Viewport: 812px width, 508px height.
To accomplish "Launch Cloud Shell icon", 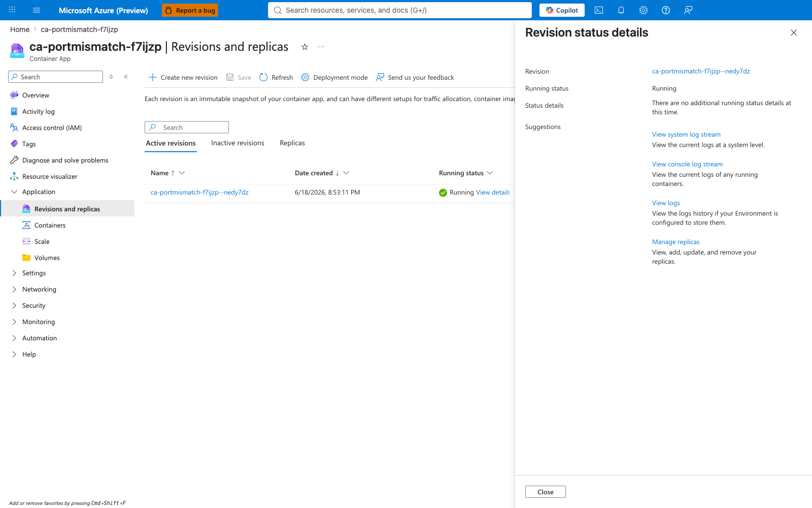I will [599, 10].
